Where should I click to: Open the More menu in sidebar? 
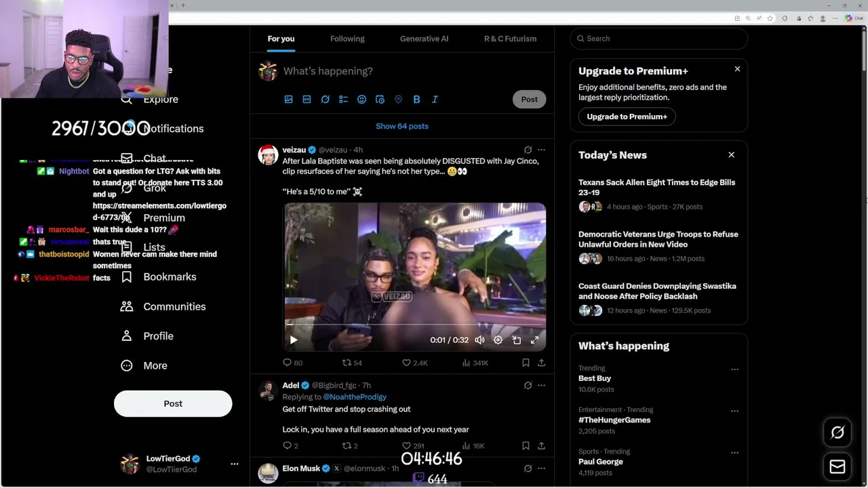click(144, 365)
